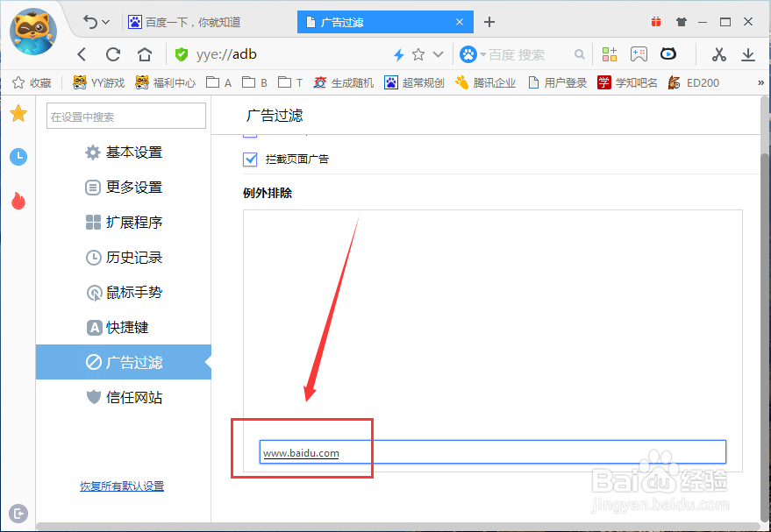The height and width of the screenshot is (532, 771).
Task: Open the 信任网站 menu item
Action: click(x=124, y=397)
